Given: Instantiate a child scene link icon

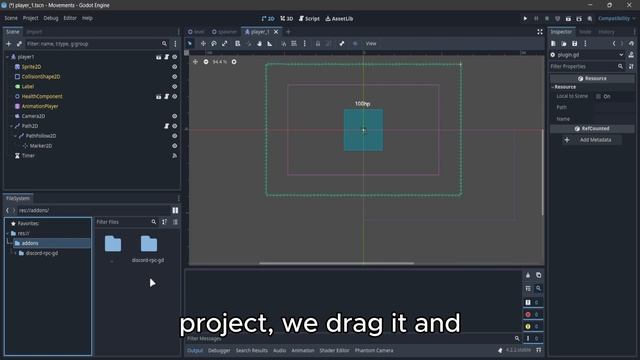Looking at the screenshot, I should [19, 44].
